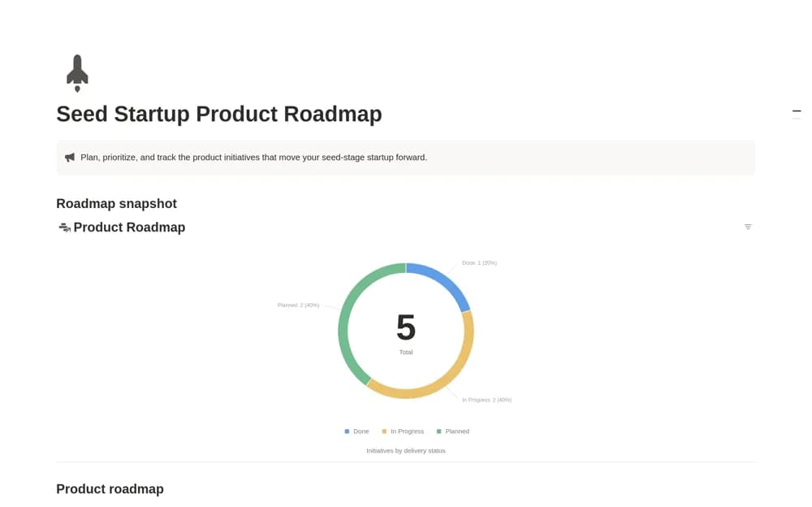Click the Initiatives by delivery status caption
The image size is (812, 507).
[406, 451]
